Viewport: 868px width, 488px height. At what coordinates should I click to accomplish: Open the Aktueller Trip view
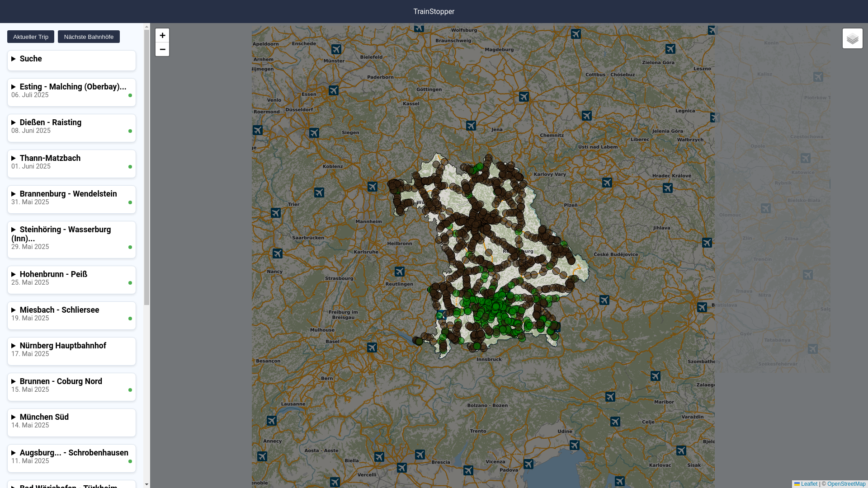[31, 37]
